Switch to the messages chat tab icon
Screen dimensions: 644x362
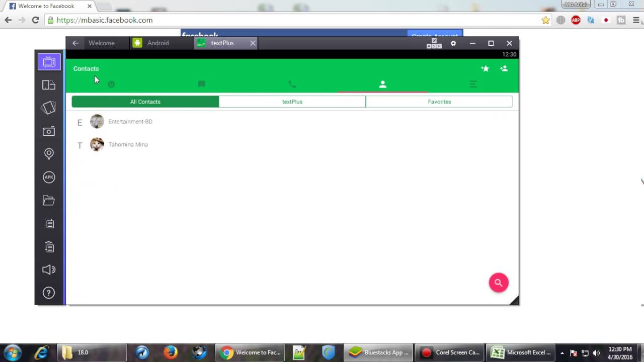[202, 84]
